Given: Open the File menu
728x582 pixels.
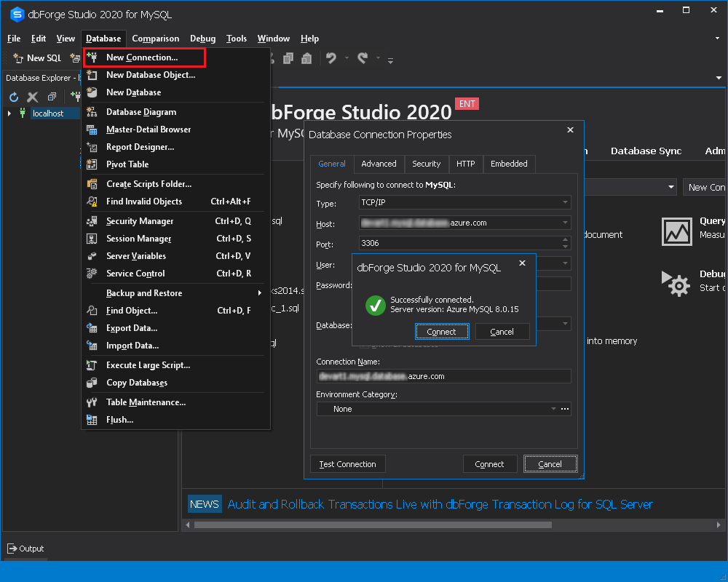Looking at the screenshot, I should point(14,39).
